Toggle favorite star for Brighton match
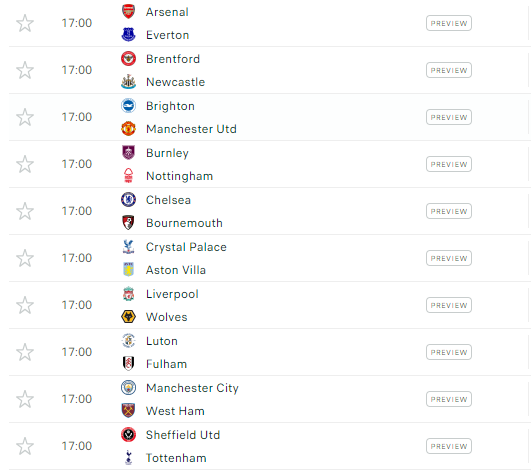531x471 pixels. tap(25, 117)
